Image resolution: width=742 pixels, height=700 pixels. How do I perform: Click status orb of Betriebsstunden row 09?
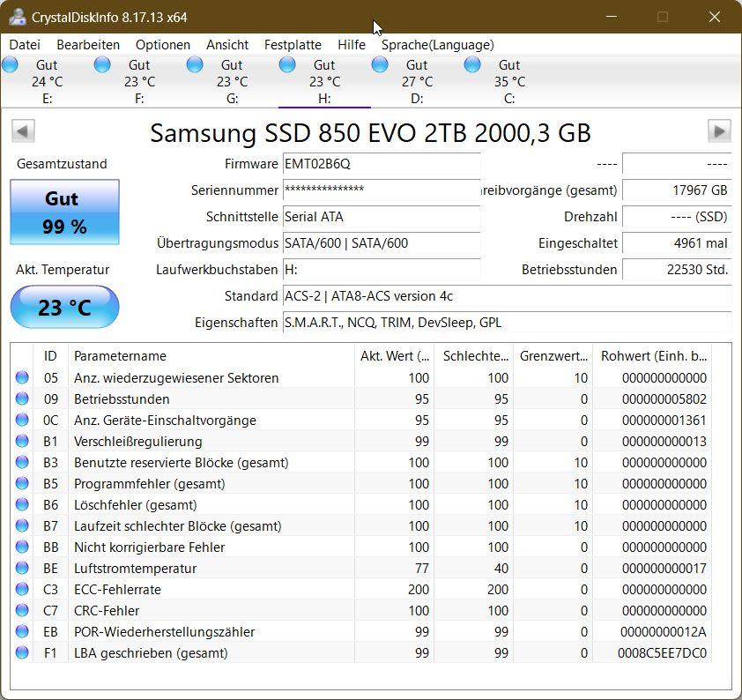(22, 398)
